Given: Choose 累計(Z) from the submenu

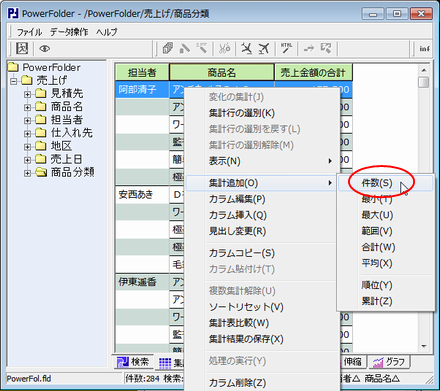Looking at the screenshot, I should tap(386, 301).
